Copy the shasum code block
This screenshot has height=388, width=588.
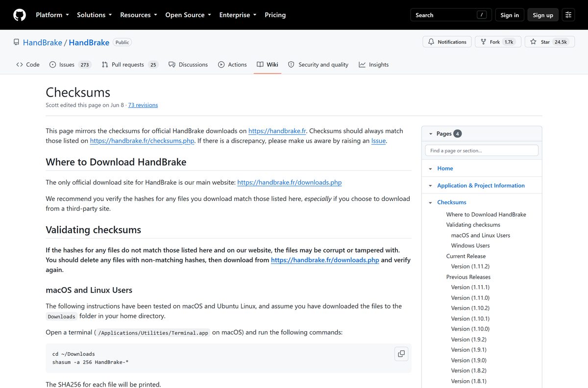click(x=401, y=354)
